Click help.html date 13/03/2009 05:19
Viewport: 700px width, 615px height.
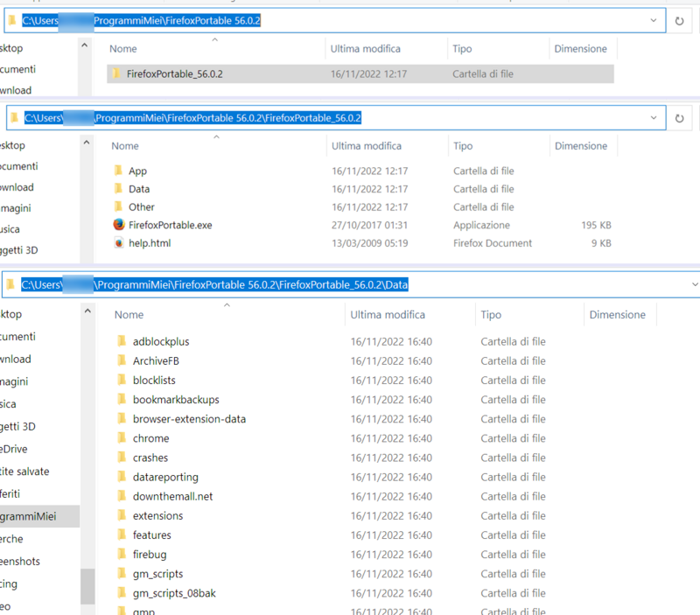pyautogui.click(x=369, y=243)
